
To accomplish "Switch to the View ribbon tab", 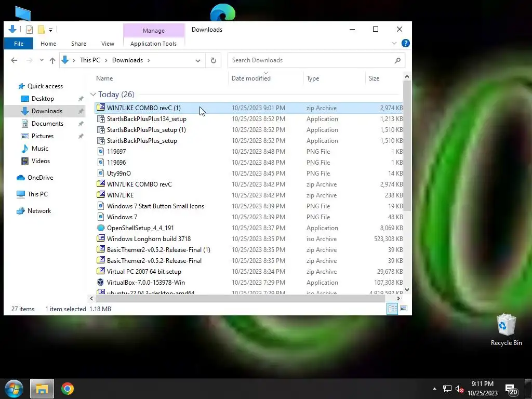I will tap(108, 44).
